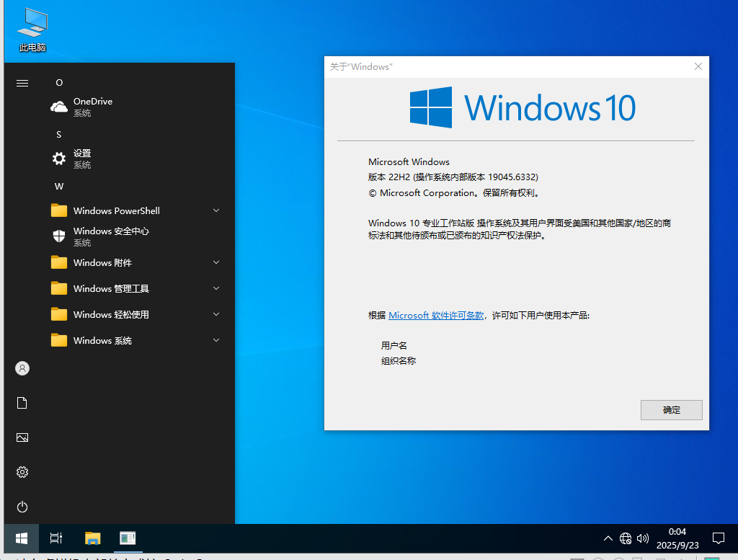Expand the Windows 系统 folder
The width and height of the screenshot is (738, 560).
(x=135, y=340)
